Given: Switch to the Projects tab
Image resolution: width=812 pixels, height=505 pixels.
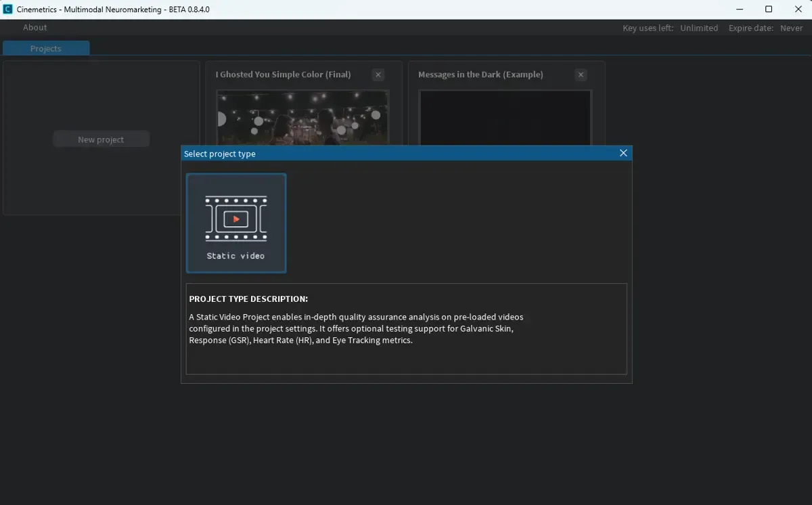Looking at the screenshot, I should tap(45, 48).
